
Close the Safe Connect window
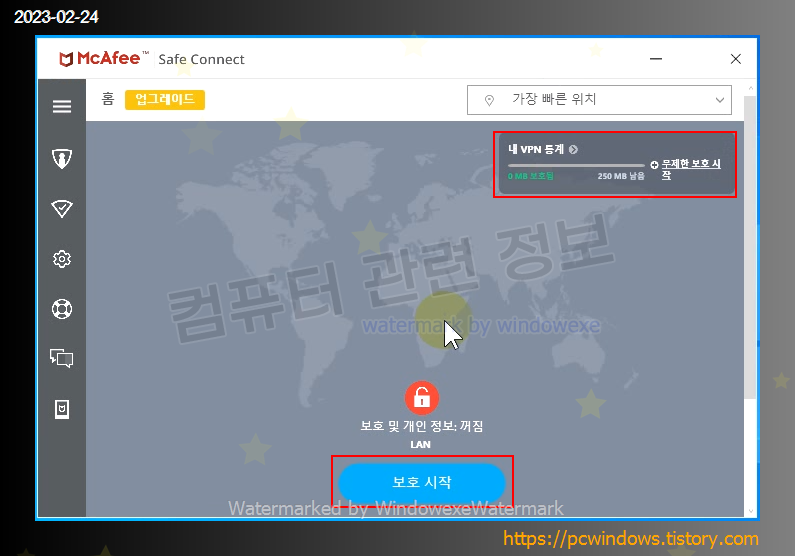coord(736,59)
